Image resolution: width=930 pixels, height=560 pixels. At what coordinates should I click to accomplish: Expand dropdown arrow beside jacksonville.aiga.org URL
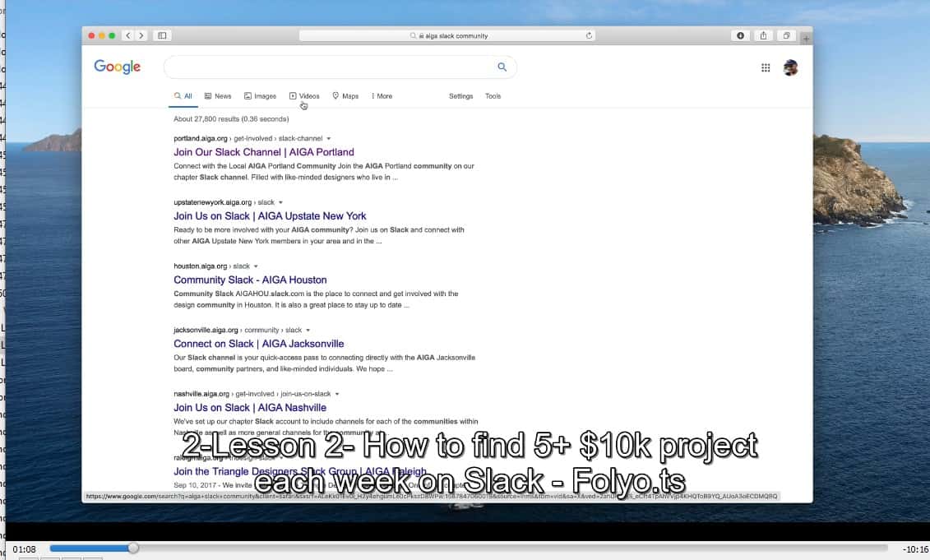[308, 331]
